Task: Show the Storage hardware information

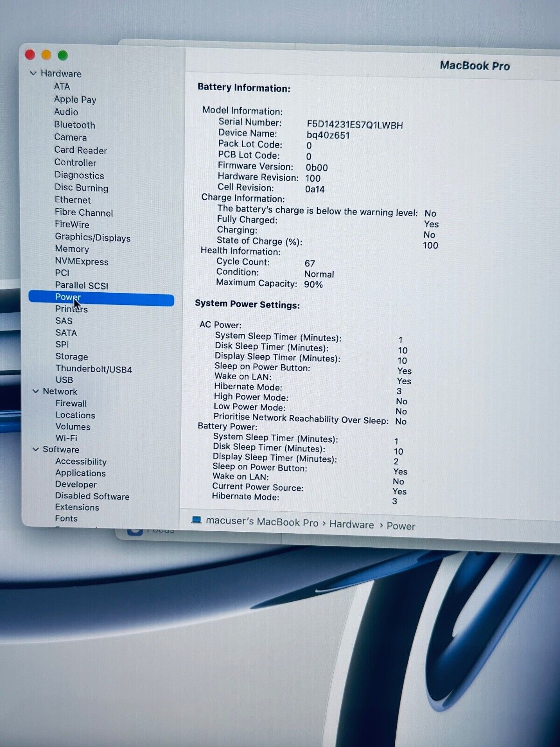Action: (71, 357)
